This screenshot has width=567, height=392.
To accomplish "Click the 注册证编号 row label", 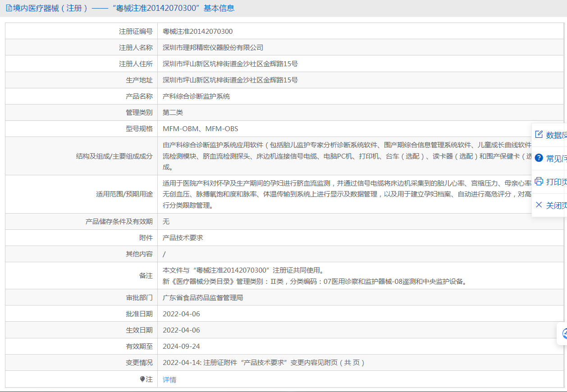I will [136, 32].
